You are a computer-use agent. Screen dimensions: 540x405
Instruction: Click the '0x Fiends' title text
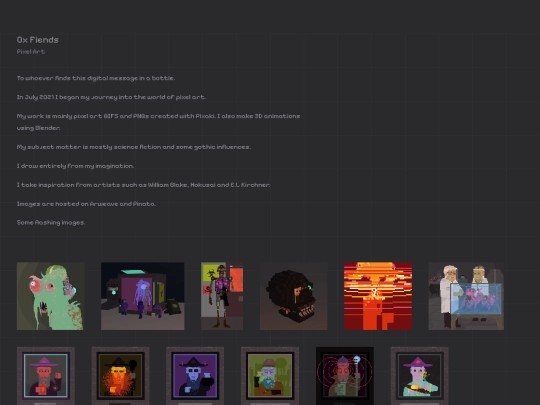tap(38, 40)
